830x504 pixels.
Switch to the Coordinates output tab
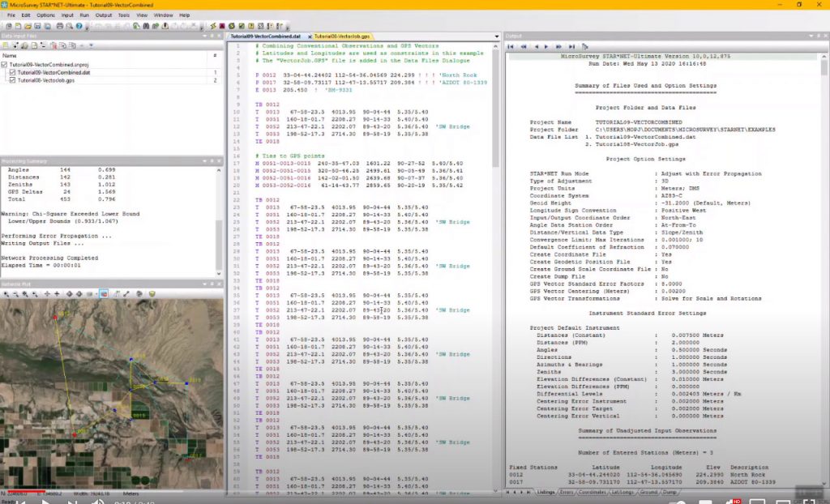click(593, 492)
